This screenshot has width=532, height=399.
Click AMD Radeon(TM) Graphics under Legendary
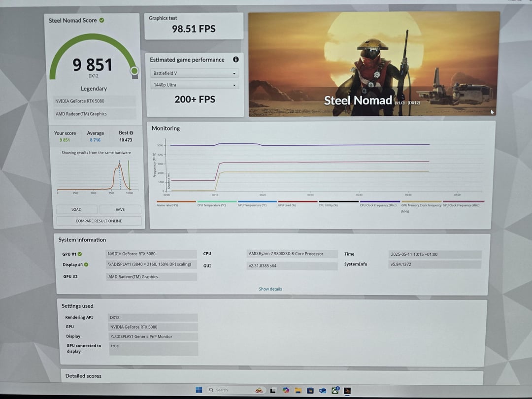95,114
